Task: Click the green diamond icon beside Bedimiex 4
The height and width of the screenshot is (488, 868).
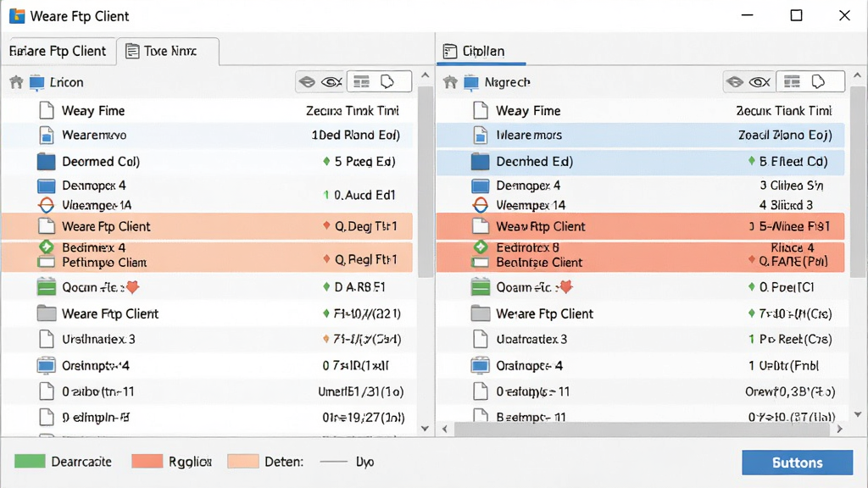Action: tap(47, 247)
